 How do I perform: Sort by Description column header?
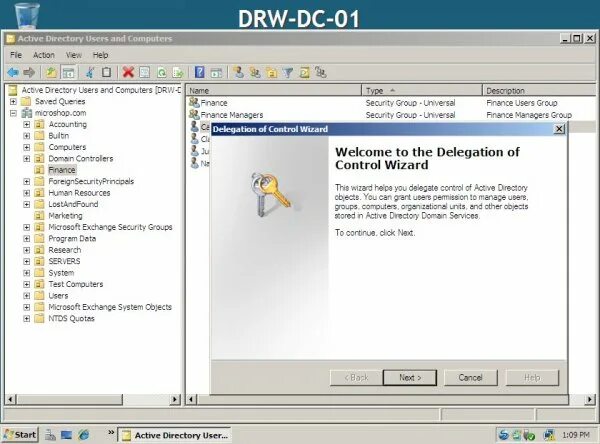pyautogui.click(x=539, y=91)
